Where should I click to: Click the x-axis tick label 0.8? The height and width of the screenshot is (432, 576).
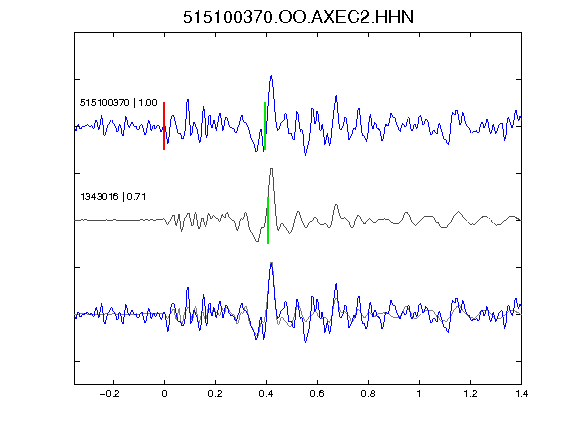coord(368,394)
